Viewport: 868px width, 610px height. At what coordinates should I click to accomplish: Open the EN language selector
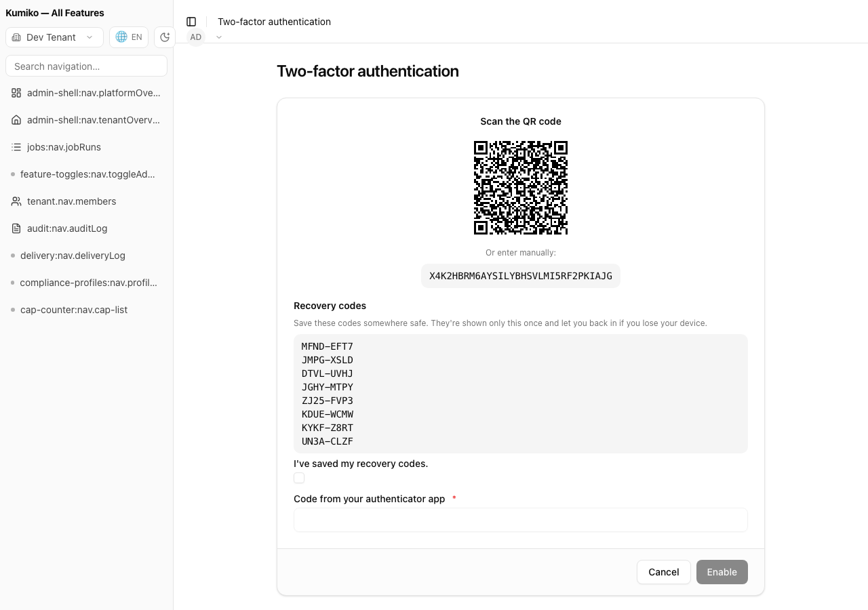pos(129,37)
